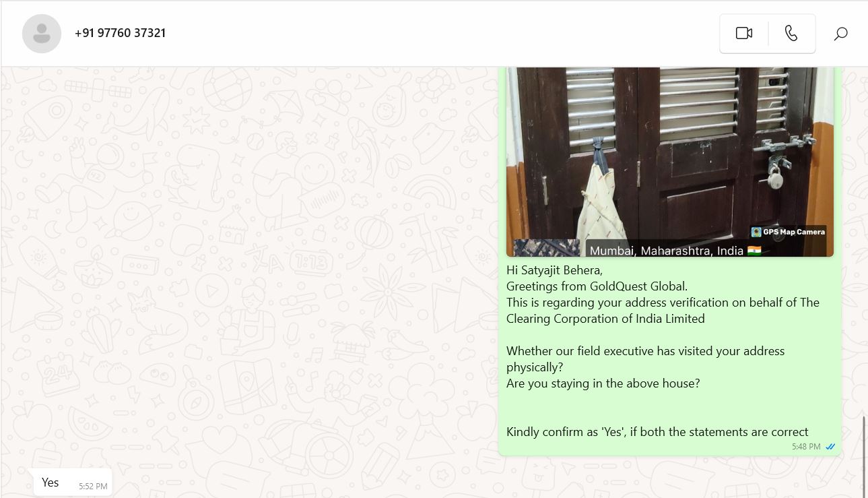Viewport: 868px width, 498px height.
Task: Start a voice call using the phone icon
Action: [791, 33]
